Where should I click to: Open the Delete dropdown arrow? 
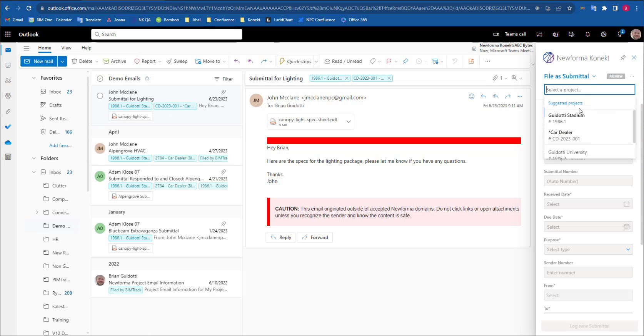click(x=97, y=62)
